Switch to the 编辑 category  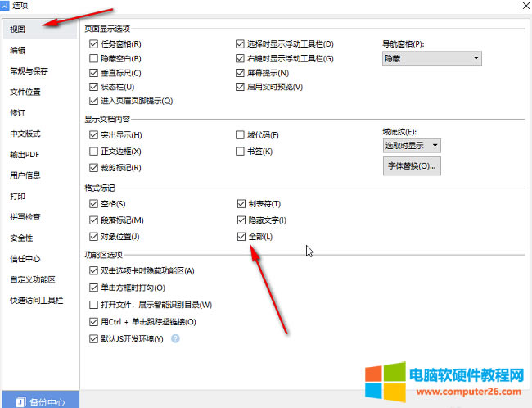[18, 50]
